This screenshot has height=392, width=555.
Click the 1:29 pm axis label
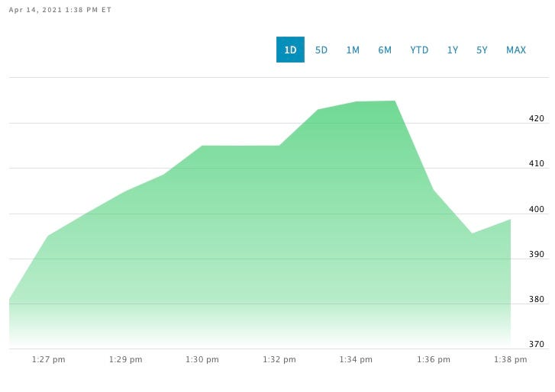click(126, 359)
